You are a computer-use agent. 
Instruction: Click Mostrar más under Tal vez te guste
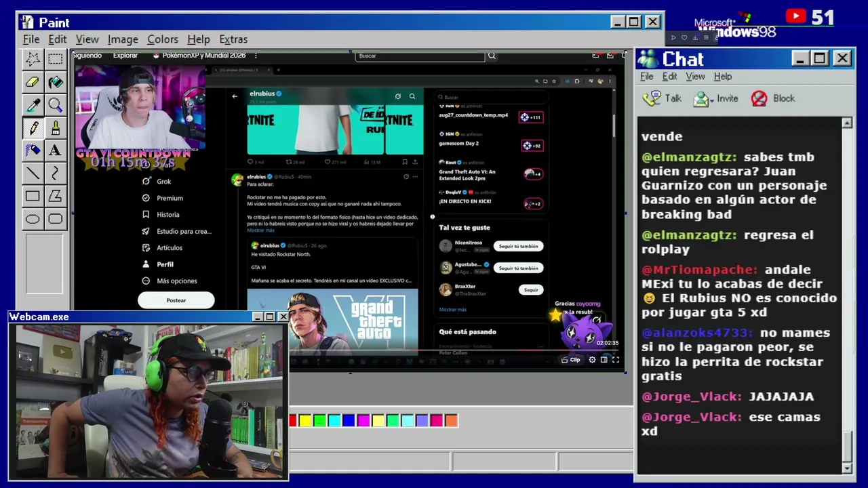coord(452,310)
